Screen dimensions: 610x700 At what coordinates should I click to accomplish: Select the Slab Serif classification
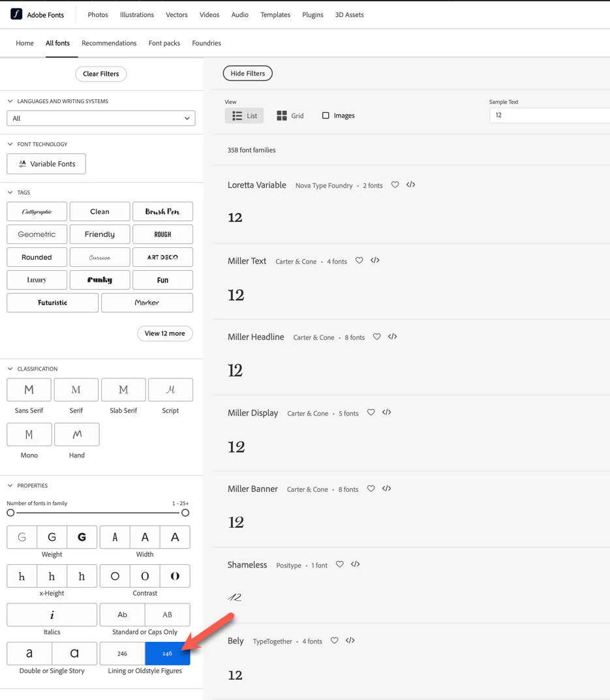tap(123, 389)
